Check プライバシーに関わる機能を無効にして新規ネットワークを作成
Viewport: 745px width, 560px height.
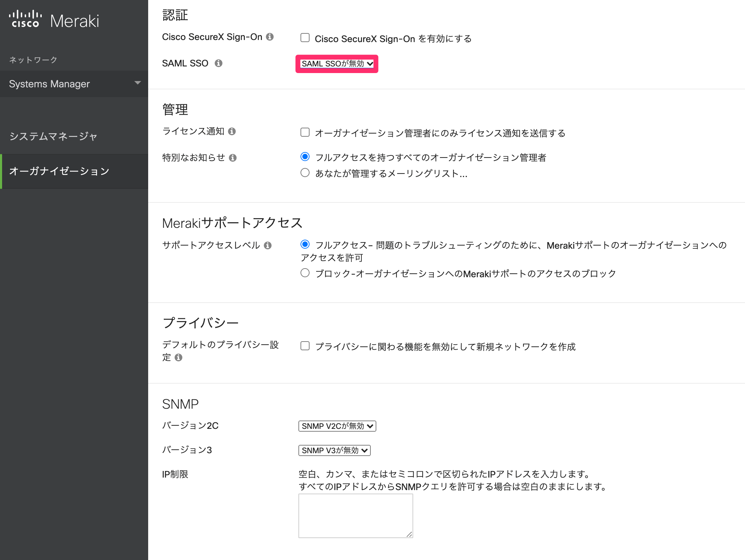click(305, 346)
